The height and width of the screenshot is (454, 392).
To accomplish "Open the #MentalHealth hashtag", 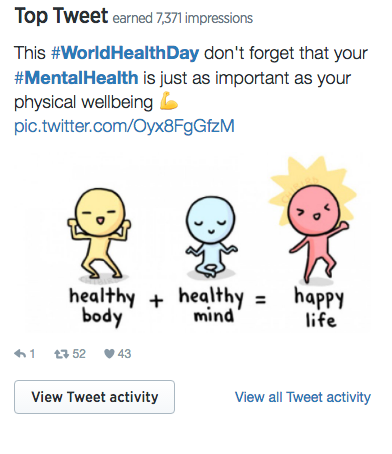I will click(x=76, y=78).
